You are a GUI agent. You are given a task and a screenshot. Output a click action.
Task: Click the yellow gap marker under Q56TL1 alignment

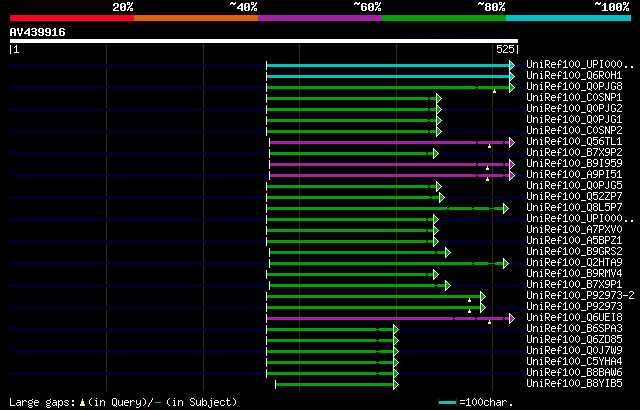489,146
